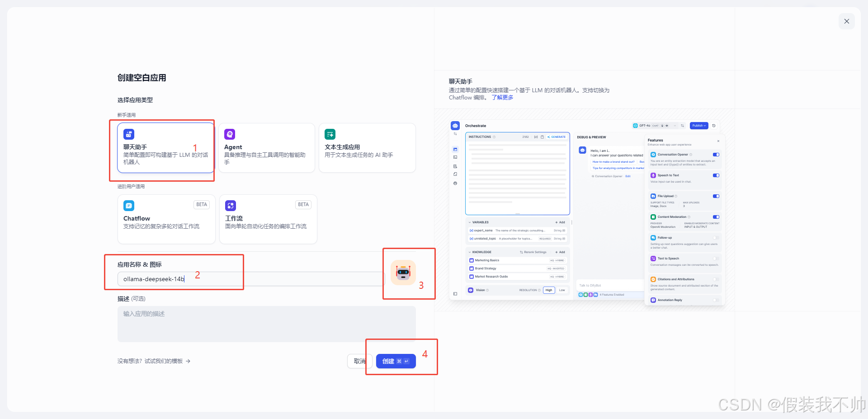Viewport: 868px width, 419px height.
Task: Click Orchestrate bot logo in preview
Action: 455,126
